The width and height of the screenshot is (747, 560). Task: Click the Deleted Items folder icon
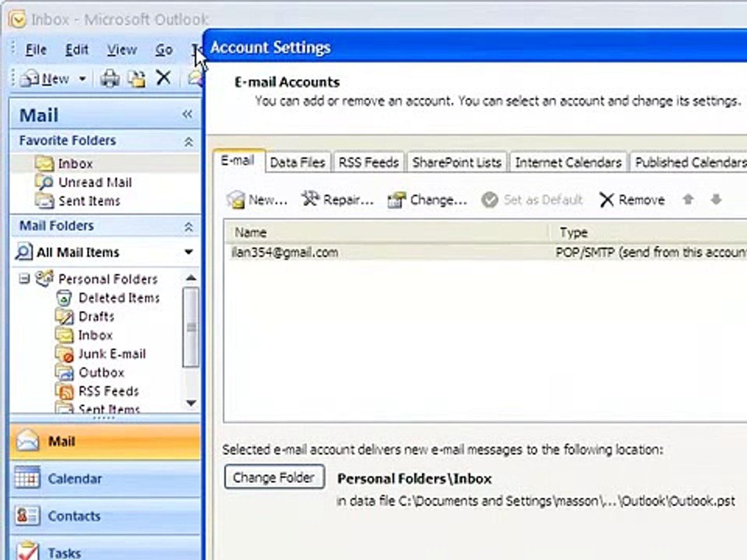click(64, 298)
